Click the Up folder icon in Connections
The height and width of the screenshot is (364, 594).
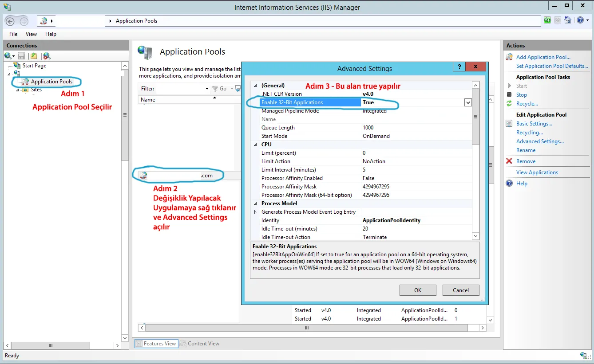click(34, 56)
